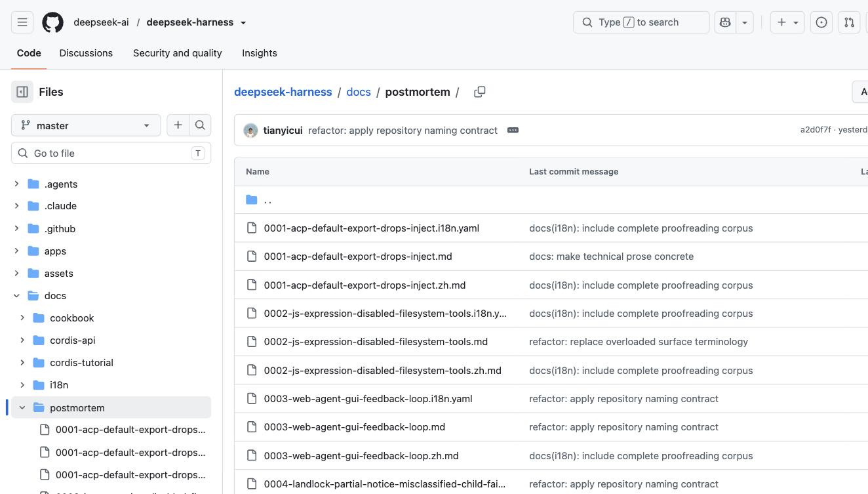This screenshot has height=494, width=868.
Task: Select the Code tab
Action: point(29,53)
